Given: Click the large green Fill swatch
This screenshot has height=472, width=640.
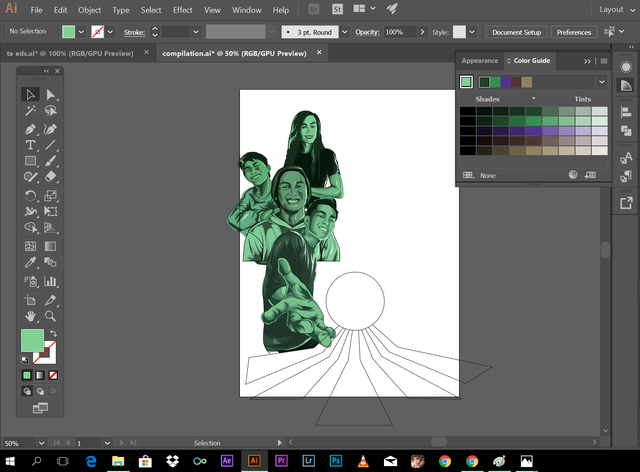Looking at the screenshot, I should [x=33, y=342].
